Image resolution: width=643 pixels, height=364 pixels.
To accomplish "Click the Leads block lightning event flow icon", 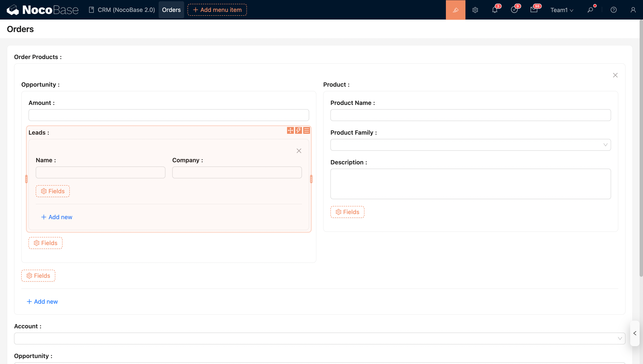I will point(298,130).
